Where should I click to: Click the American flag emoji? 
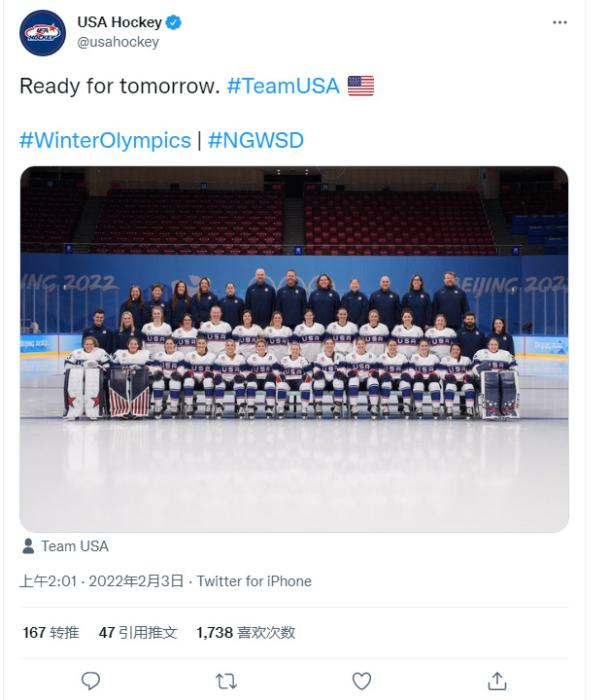coord(360,86)
